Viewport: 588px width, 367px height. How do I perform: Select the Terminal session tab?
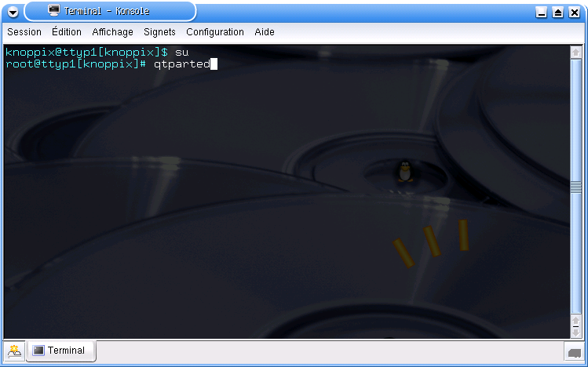coord(61,351)
